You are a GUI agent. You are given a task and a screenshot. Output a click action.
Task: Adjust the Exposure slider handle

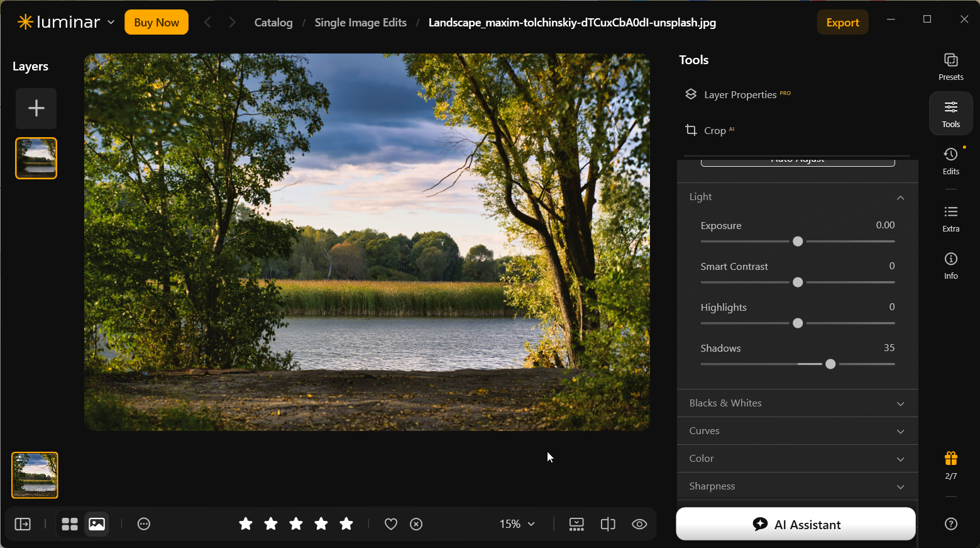(x=798, y=242)
